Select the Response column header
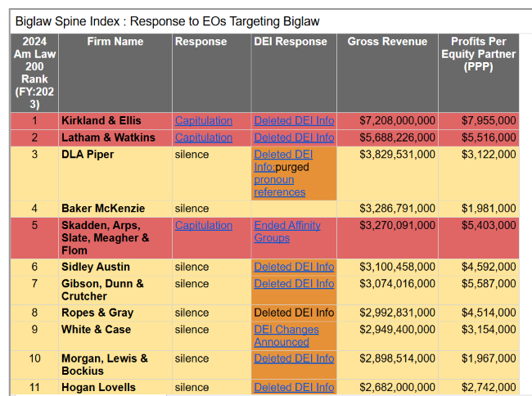Viewport: 532px width, 396px height. coord(212,73)
